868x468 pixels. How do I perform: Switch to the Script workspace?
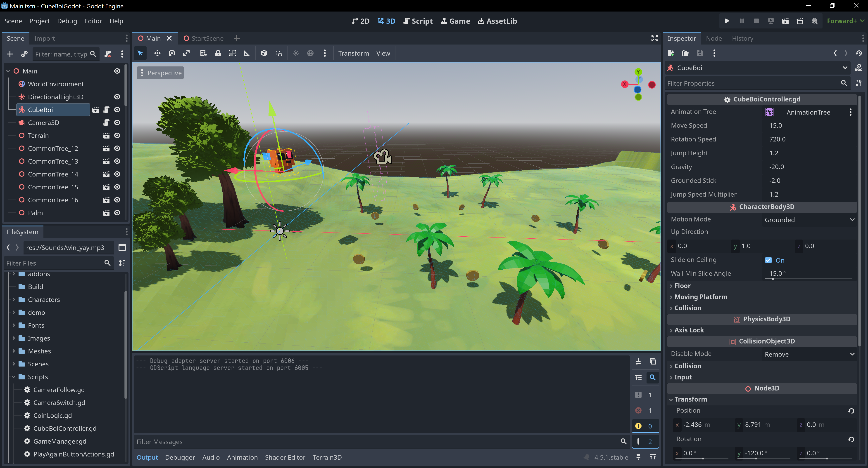[418, 21]
